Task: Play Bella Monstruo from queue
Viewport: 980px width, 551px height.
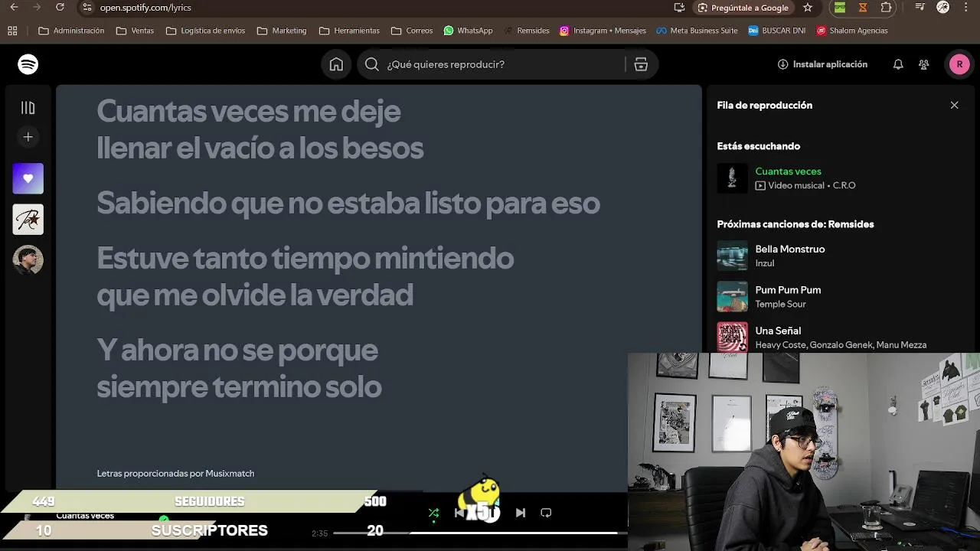Action: pyautogui.click(x=789, y=249)
